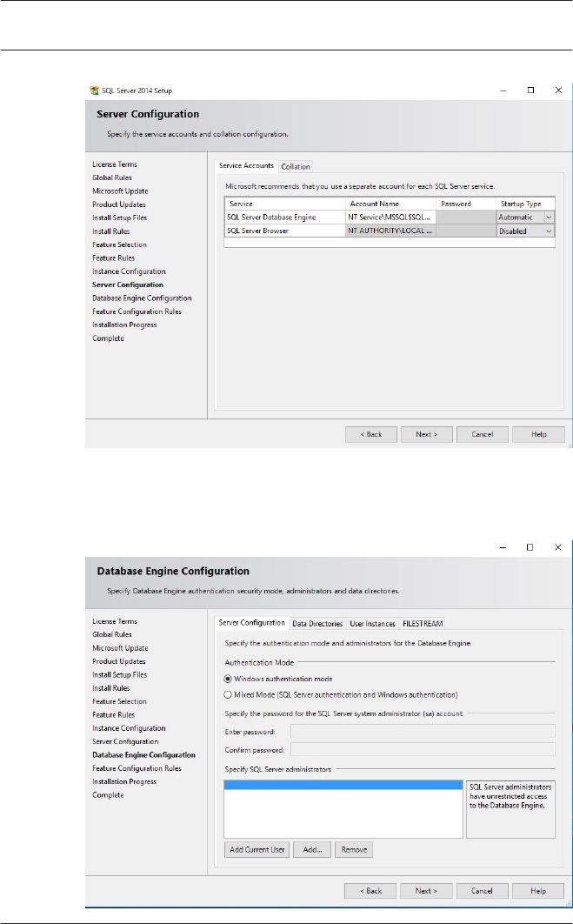The image size is (573, 924).
Task: Minimize the SQL Server 2014 Setup window
Action: (x=503, y=90)
